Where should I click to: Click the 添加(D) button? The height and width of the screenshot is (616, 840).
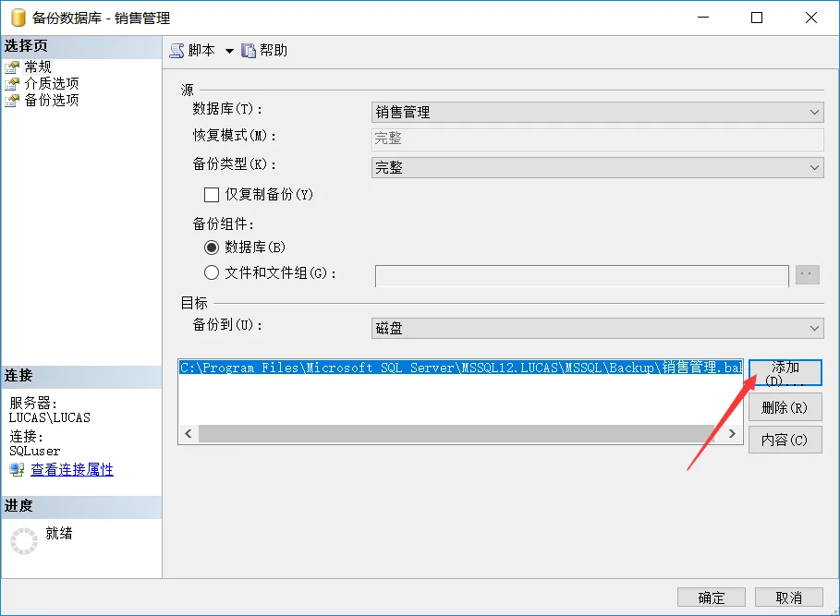point(785,373)
